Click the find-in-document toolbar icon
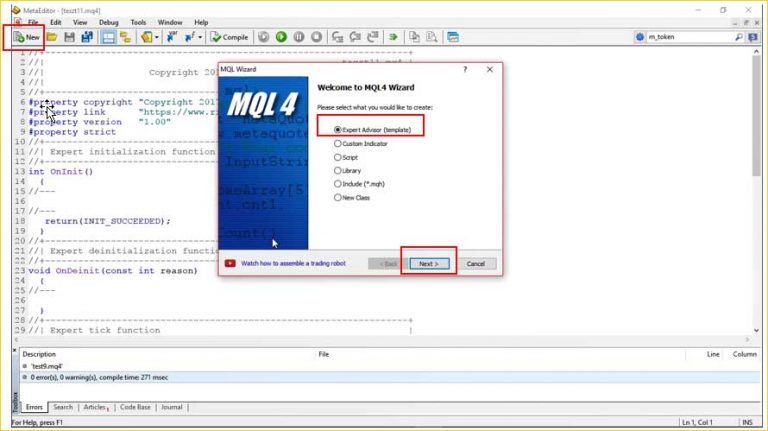Viewport: 768px width, 431px height. [432, 37]
